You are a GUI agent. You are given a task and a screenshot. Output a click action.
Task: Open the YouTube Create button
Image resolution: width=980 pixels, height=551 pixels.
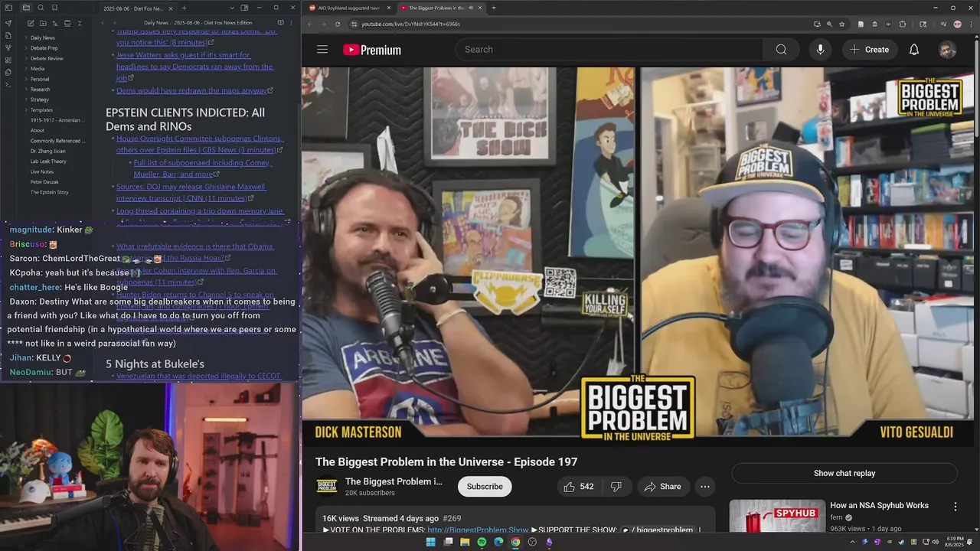(x=869, y=50)
